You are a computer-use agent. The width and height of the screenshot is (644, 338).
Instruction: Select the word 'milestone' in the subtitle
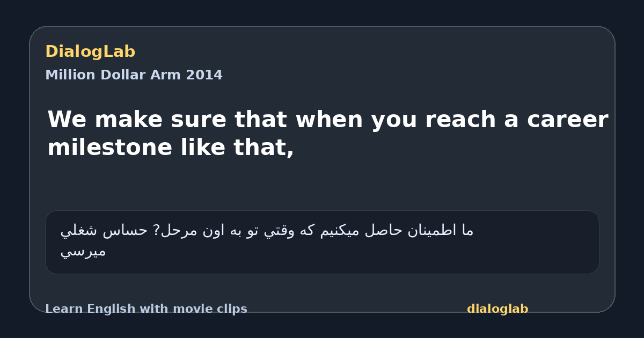(109, 148)
